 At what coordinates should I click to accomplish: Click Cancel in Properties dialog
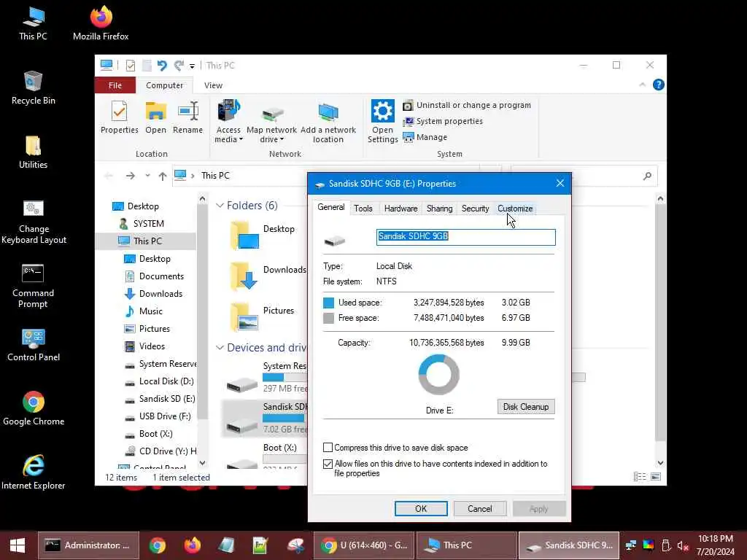480,508
